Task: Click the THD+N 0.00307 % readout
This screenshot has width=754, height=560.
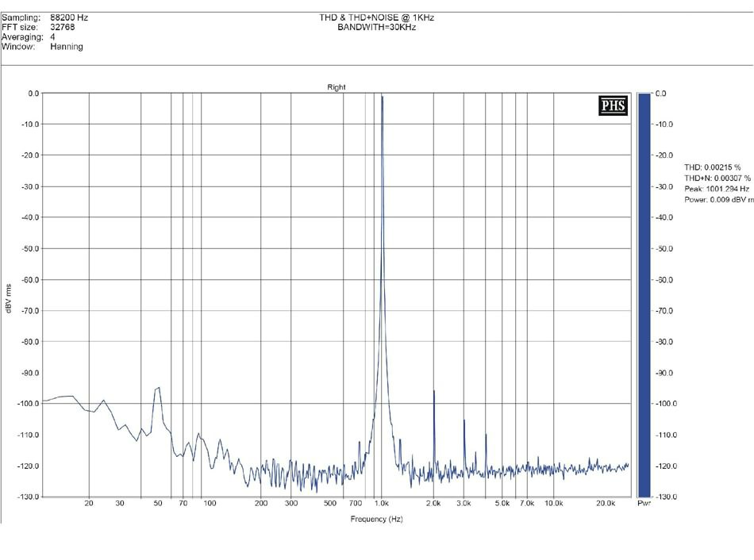Action: (x=717, y=178)
